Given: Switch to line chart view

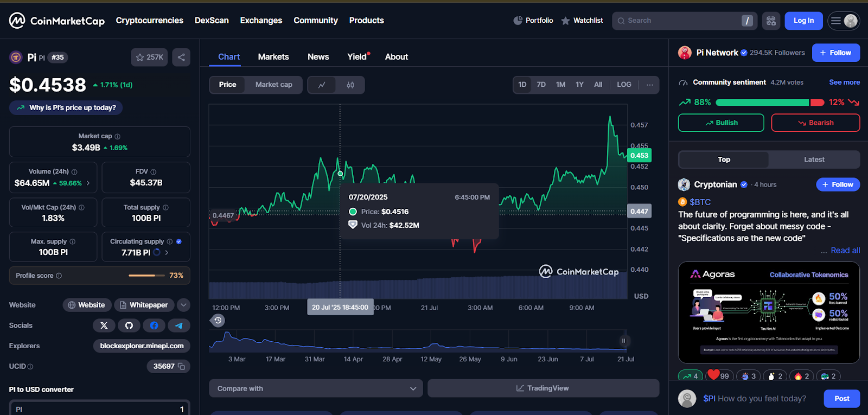Looking at the screenshot, I should click(x=322, y=85).
